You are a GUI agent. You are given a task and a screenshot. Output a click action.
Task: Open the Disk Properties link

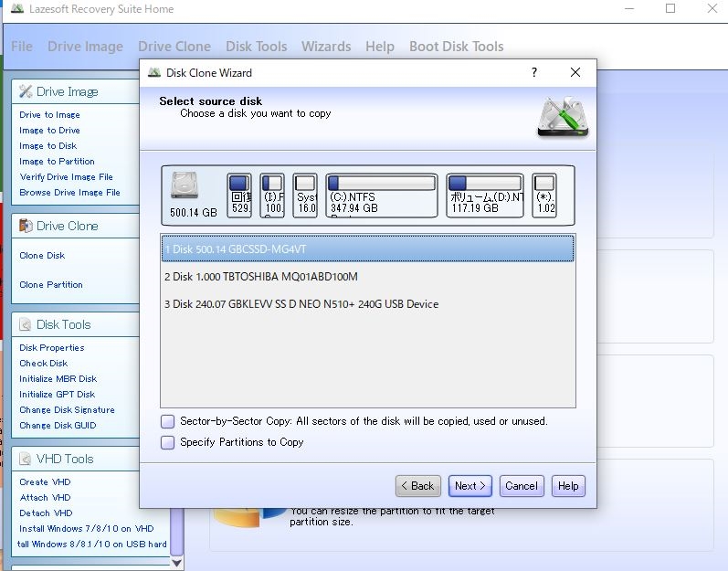coord(52,348)
